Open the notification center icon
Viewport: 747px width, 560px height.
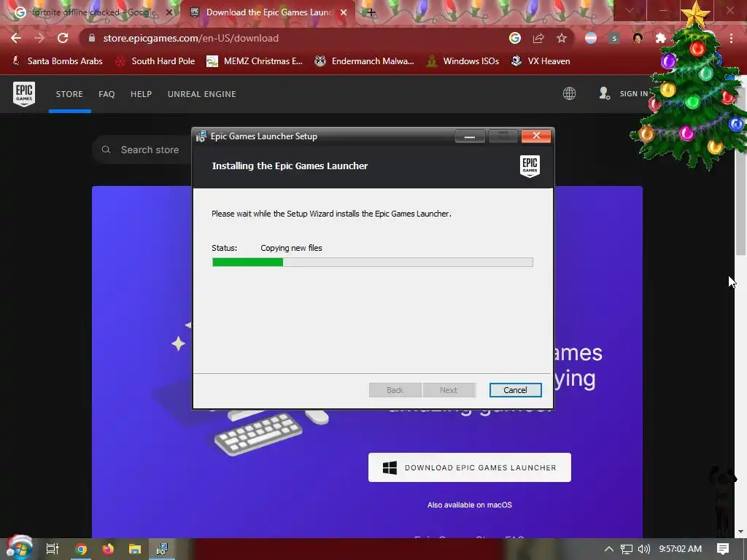723,549
